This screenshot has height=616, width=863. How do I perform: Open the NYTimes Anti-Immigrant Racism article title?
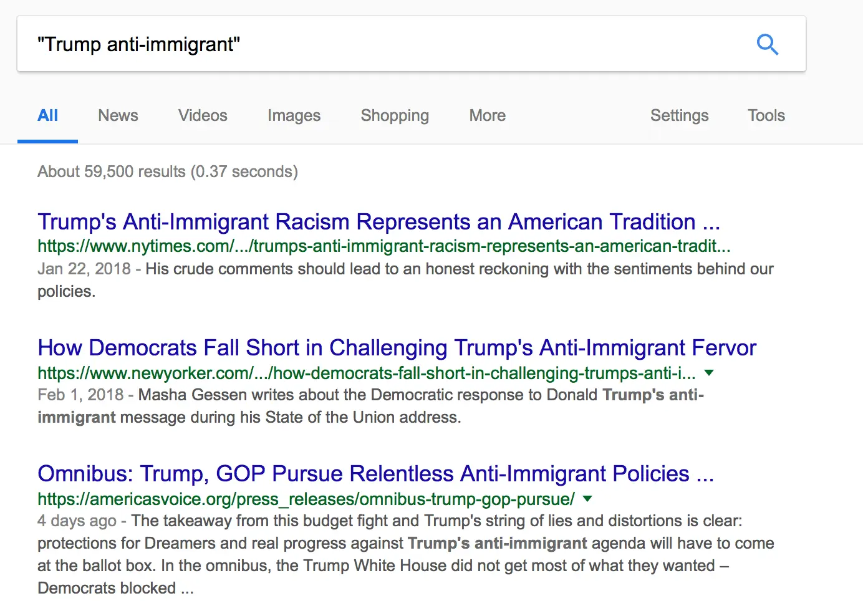378,222
